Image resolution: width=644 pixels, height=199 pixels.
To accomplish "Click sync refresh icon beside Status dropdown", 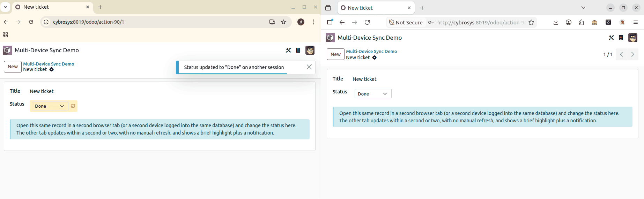I will (x=73, y=106).
